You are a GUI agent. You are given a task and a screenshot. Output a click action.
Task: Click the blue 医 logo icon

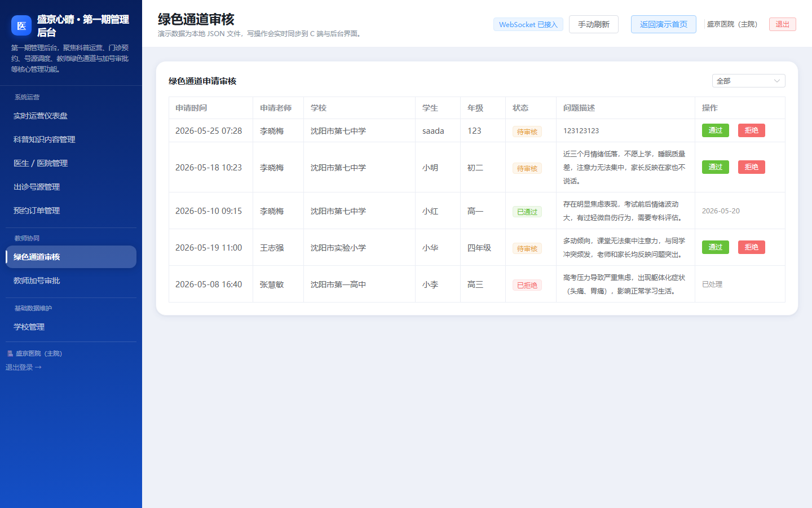click(x=21, y=25)
